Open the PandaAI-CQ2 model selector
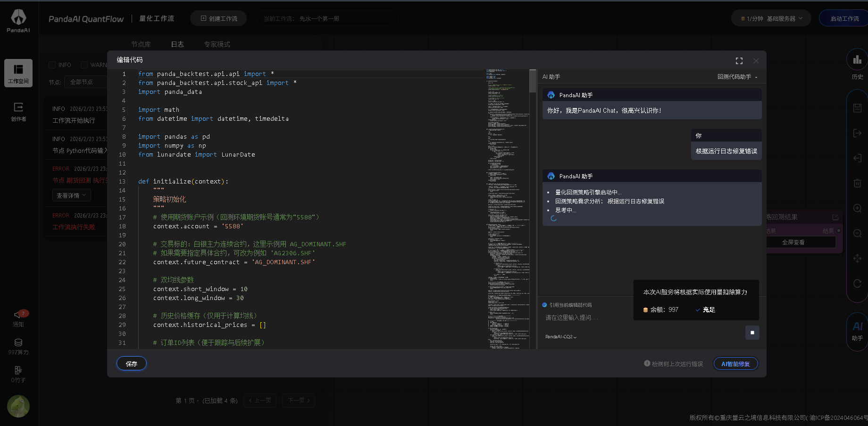 [x=561, y=337]
